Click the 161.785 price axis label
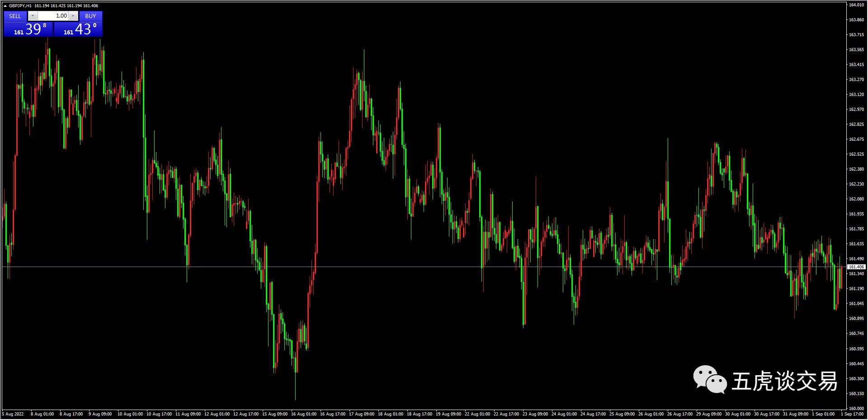The height and width of the screenshot is (420, 868). (x=857, y=229)
